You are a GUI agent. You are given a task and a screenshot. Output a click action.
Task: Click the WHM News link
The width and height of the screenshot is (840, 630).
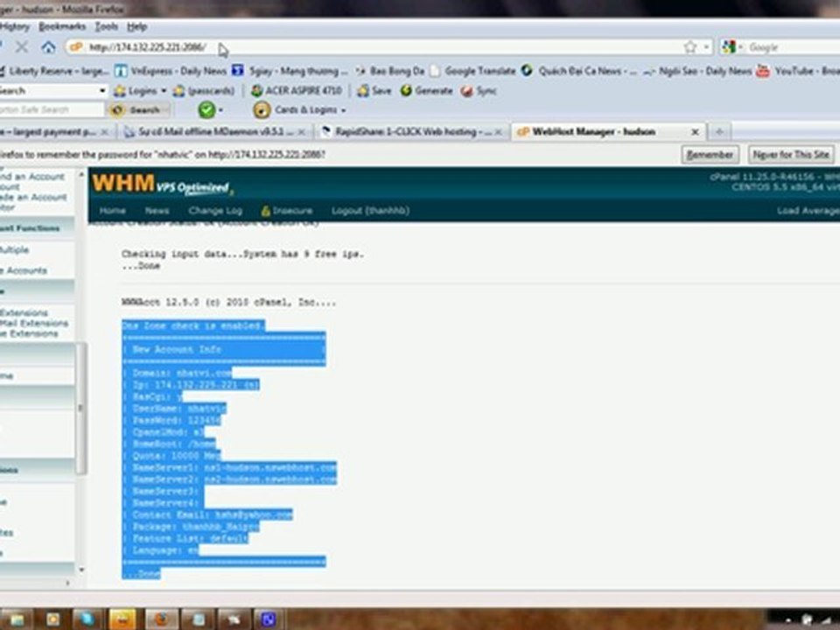(157, 211)
